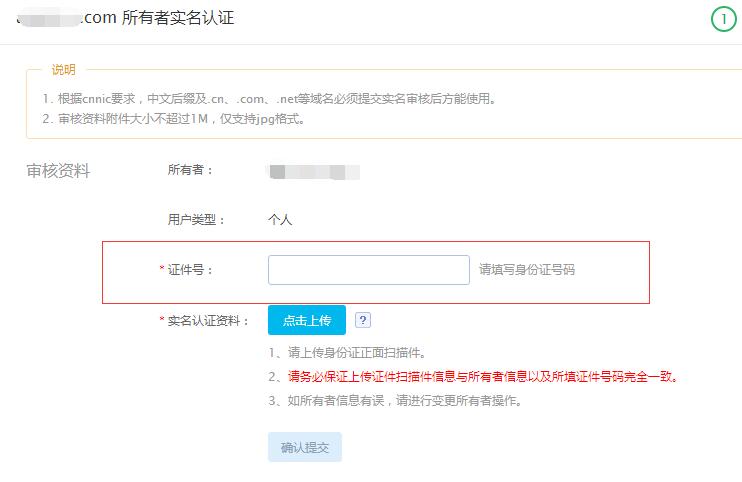Click the 实名认证资料 field label
This screenshot has width=742, height=482.
[208, 321]
